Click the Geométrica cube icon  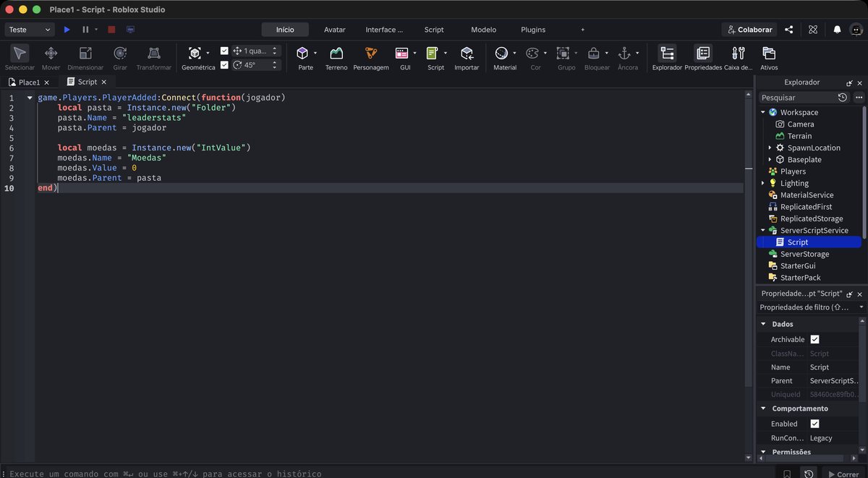[x=195, y=53]
